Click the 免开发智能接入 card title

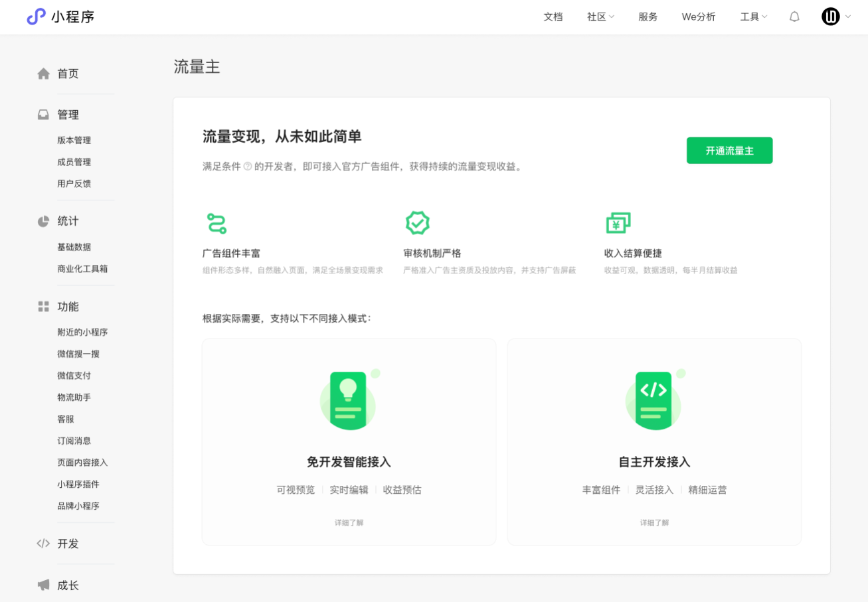tap(349, 462)
